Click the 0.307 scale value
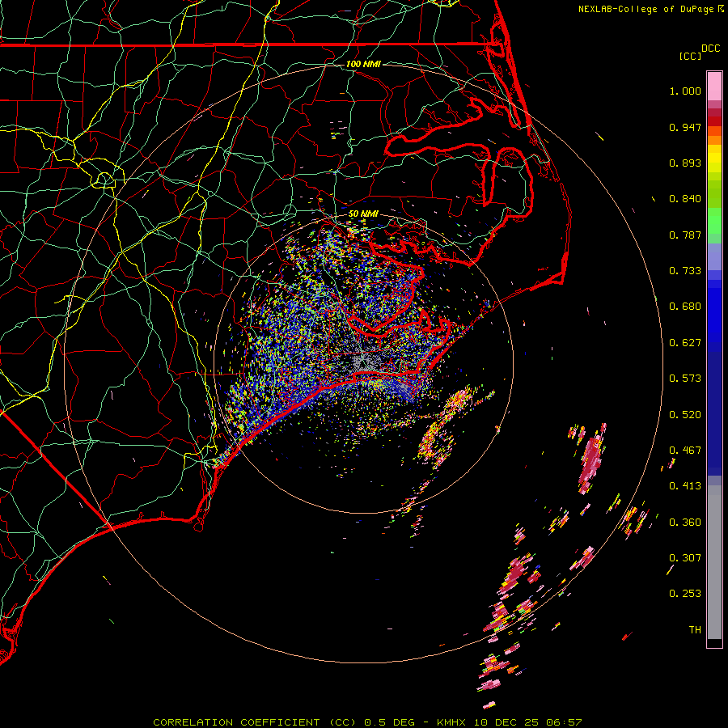Screen dimensions: 728x728 click(x=685, y=558)
